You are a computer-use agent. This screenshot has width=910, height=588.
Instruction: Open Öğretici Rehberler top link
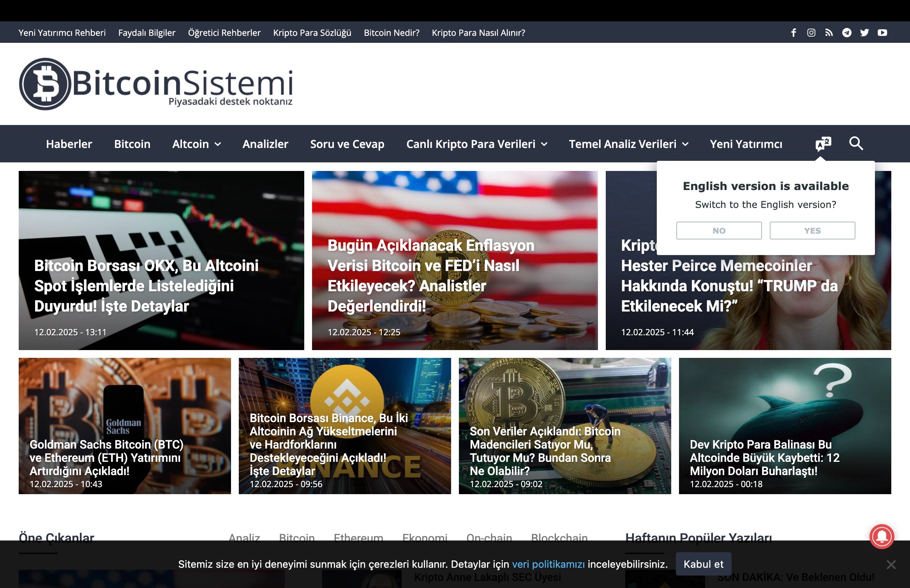click(x=224, y=33)
